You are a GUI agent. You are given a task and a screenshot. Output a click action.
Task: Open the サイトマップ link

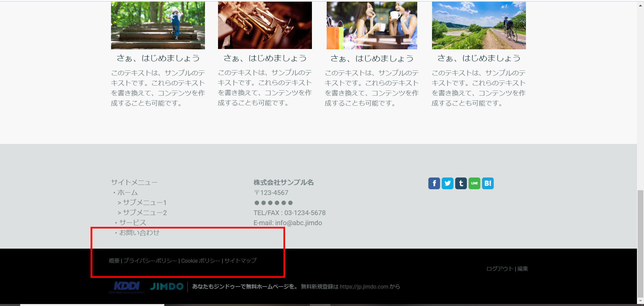[x=240, y=261]
